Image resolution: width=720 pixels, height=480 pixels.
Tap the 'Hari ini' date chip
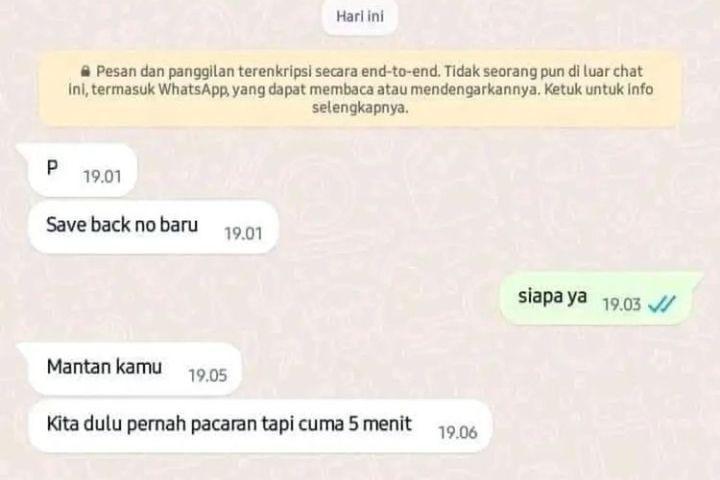[360, 17]
